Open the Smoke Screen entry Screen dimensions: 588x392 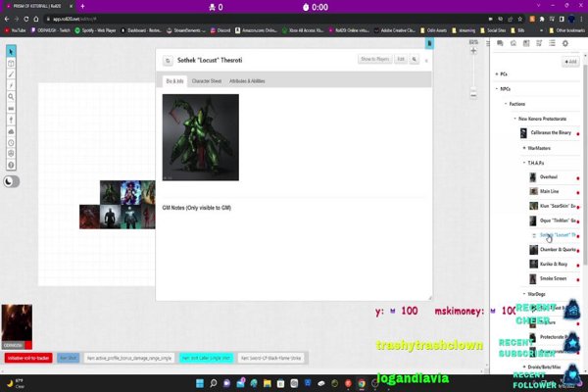click(x=553, y=278)
